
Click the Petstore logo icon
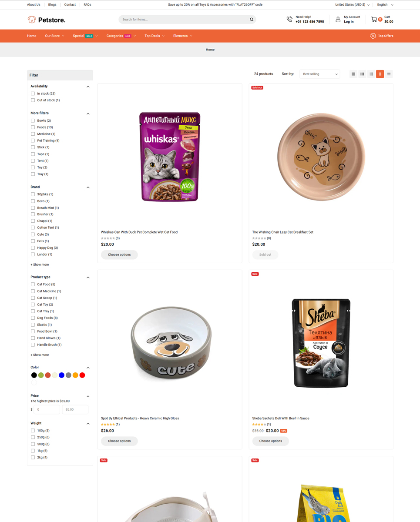tap(32, 20)
